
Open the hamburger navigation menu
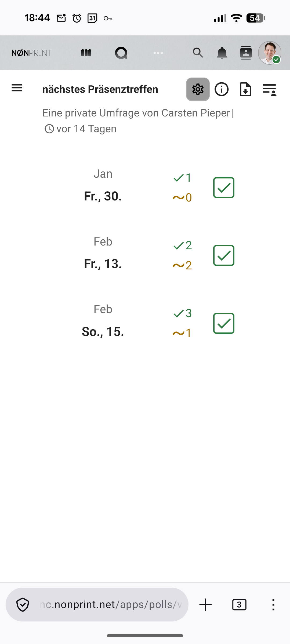pos(17,88)
